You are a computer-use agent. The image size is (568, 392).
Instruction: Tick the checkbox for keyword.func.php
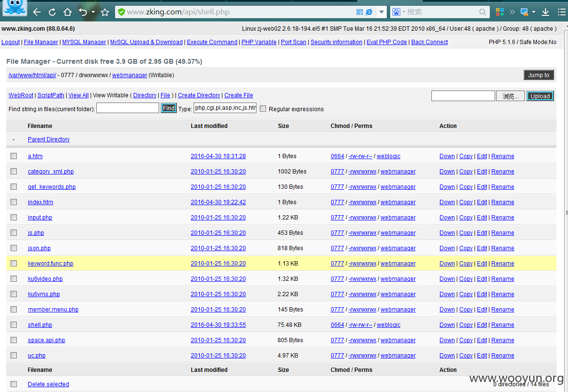pos(14,264)
